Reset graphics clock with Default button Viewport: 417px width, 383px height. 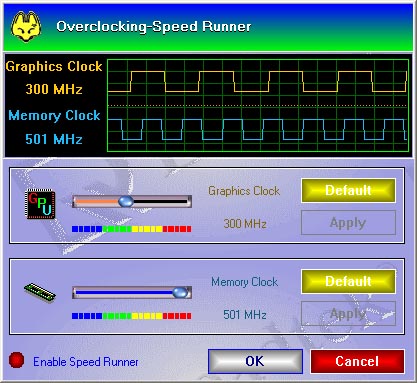click(x=348, y=191)
